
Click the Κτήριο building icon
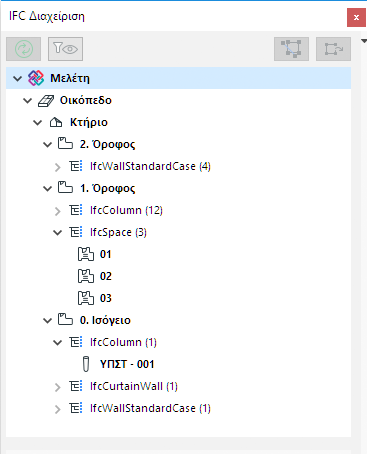56,123
